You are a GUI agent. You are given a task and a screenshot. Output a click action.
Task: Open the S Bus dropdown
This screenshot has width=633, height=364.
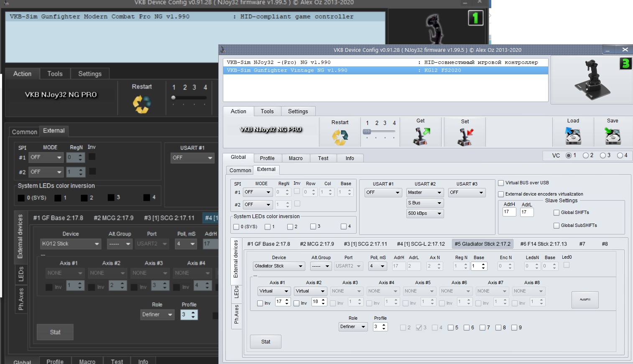click(x=425, y=203)
